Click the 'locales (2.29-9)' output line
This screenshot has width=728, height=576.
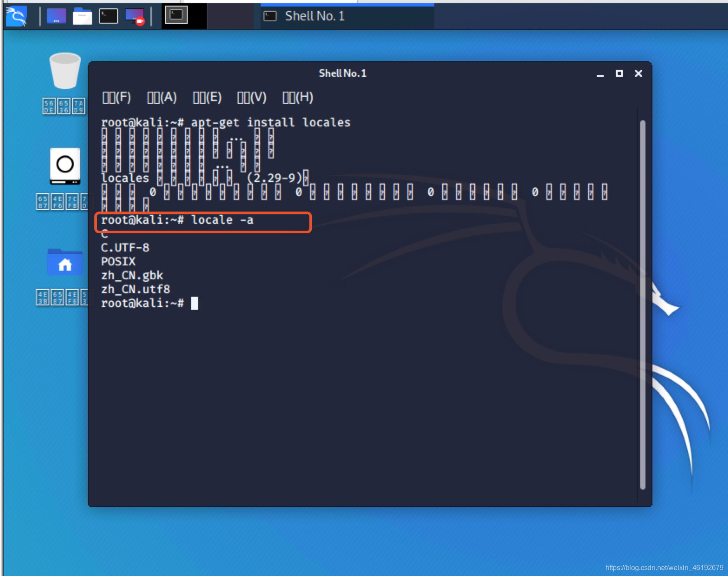point(205,178)
